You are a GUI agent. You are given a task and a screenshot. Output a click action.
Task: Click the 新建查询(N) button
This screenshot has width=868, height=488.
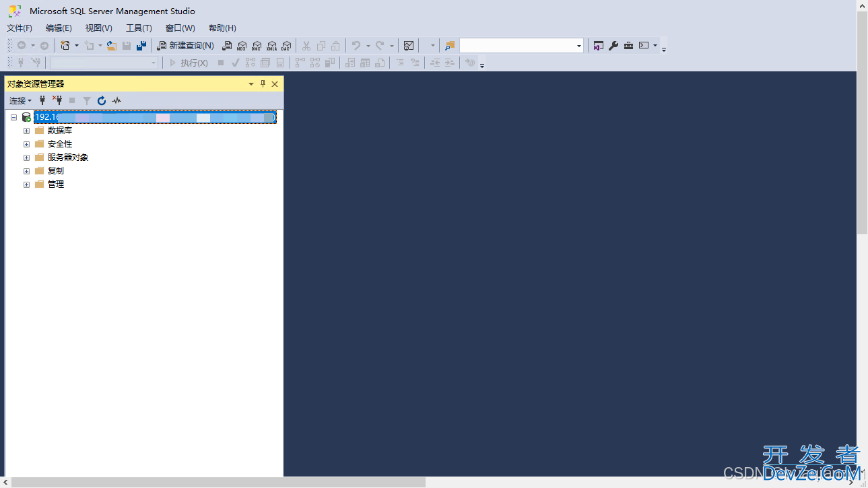pyautogui.click(x=186, y=46)
